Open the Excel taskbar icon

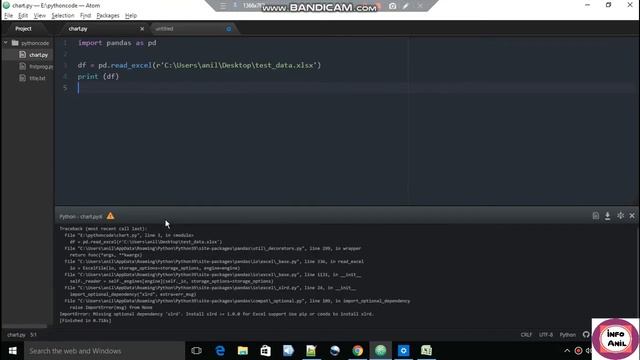pyautogui.click(x=427, y=351)
